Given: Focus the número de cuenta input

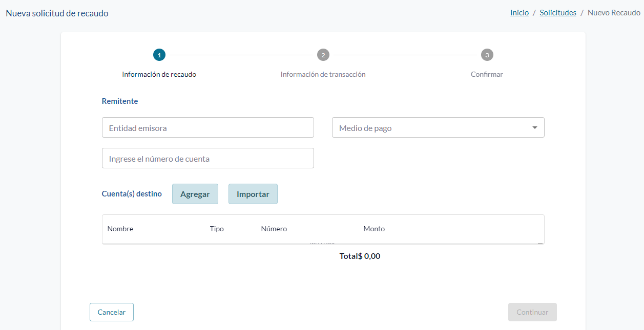Looking at the screenshot, I should (208, 158).
